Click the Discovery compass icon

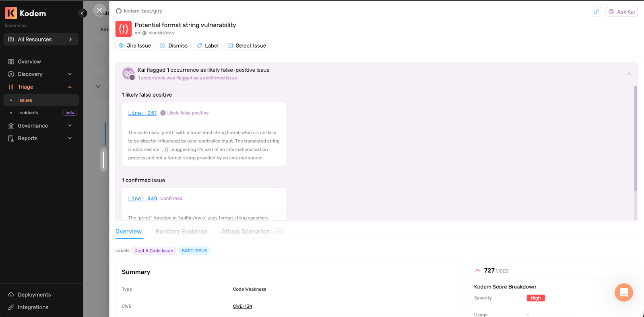click(11, 74)
